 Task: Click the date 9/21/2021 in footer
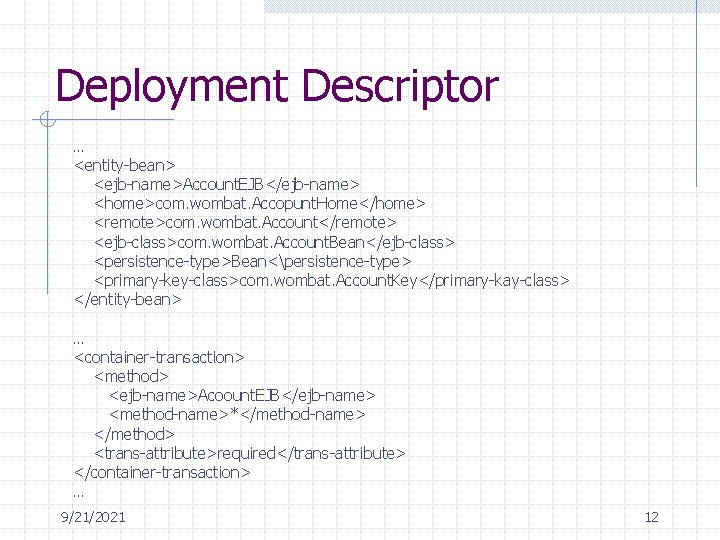pos(93,517)
